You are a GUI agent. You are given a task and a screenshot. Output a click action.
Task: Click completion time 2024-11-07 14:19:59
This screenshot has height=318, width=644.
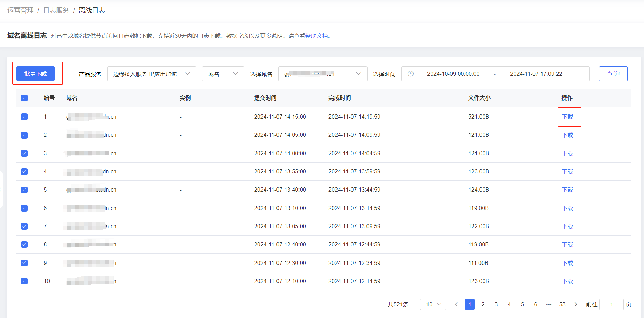pyautogui.click(x=354, y=117)
